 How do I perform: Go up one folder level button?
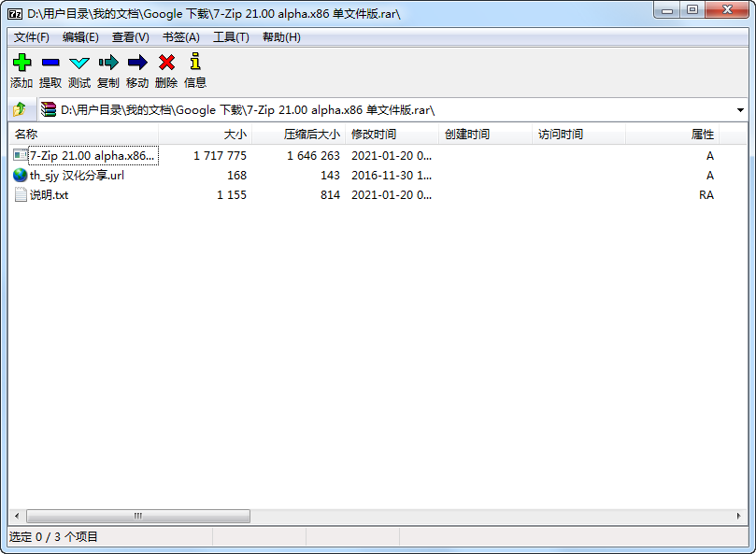click(20, 109)
